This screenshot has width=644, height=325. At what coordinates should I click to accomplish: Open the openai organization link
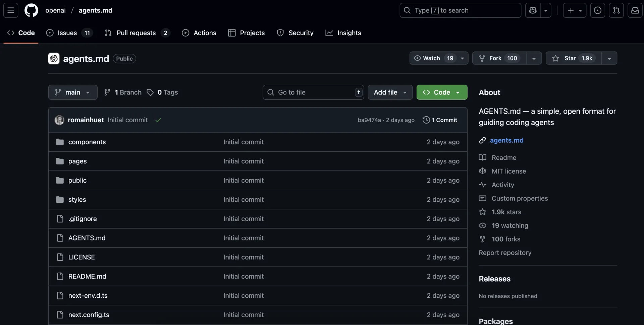55,10
